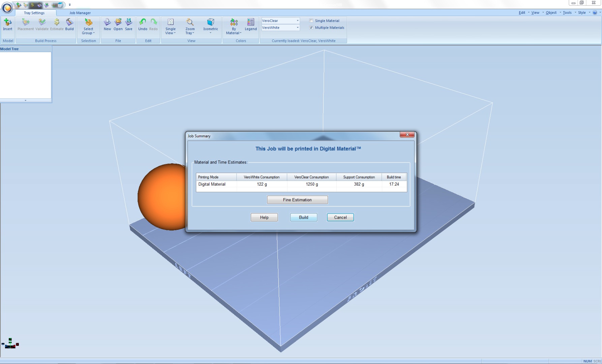Open the View menu
The image size is (602, 364).
point(535,12)
